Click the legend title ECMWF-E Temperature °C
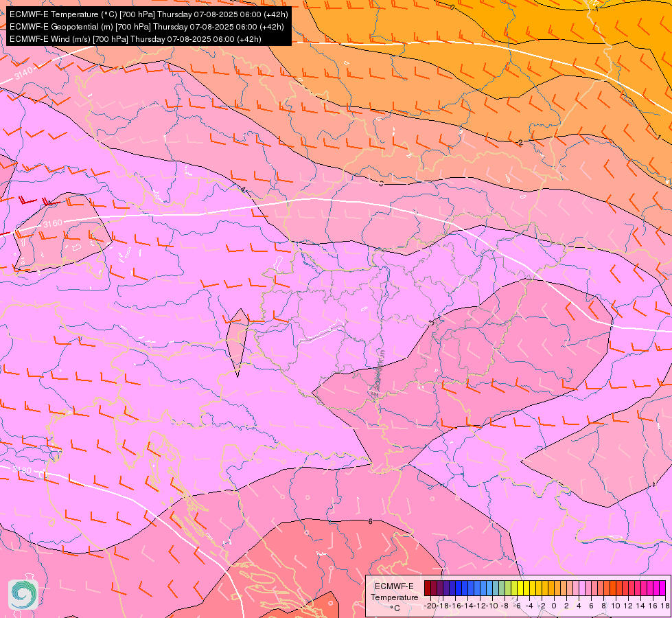 tap(394, 597)
